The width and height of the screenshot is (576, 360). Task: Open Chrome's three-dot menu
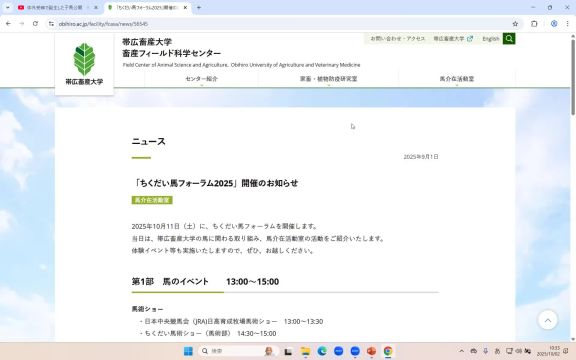568,24
